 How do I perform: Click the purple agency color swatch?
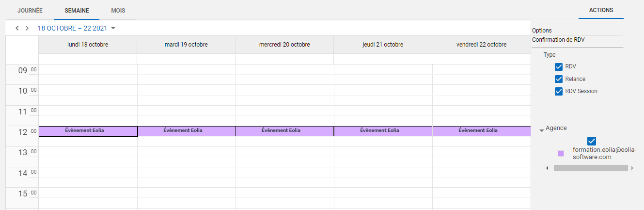point(561,154)
